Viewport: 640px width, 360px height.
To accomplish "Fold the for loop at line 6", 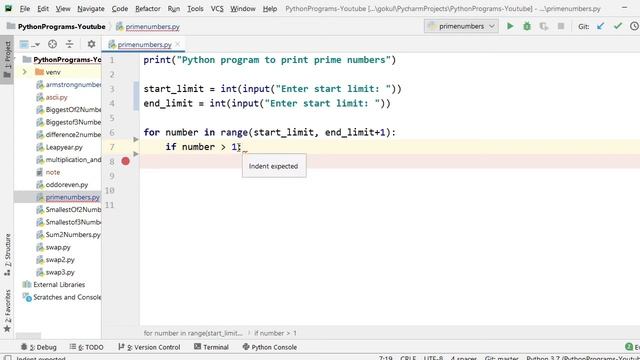I will coord(136,139).
